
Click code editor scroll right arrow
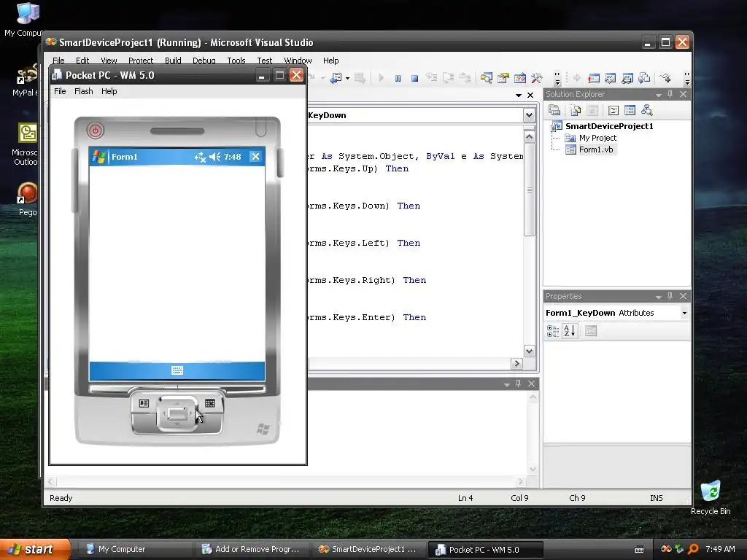(516, 364)
